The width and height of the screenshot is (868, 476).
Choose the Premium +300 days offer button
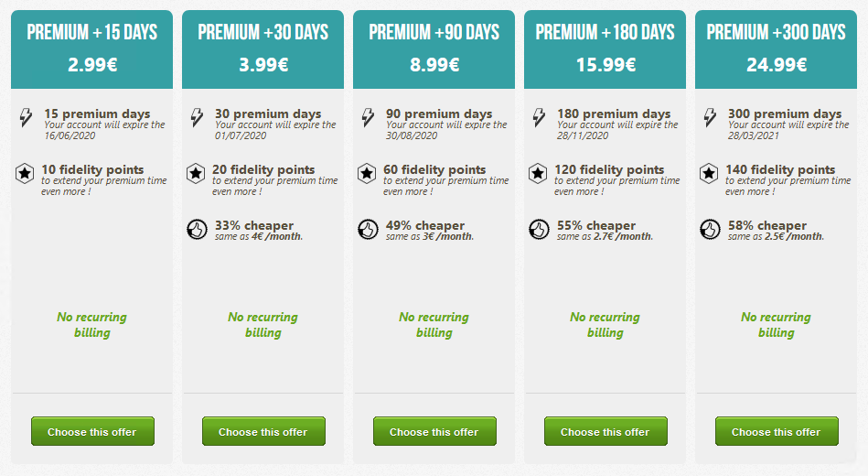tap(777, 431)
